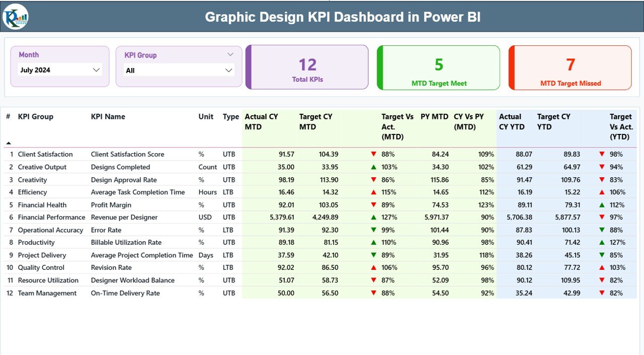Click the dashboard logo in the top-left corner
Screen dimensions: 644x355
click(15, 16)
